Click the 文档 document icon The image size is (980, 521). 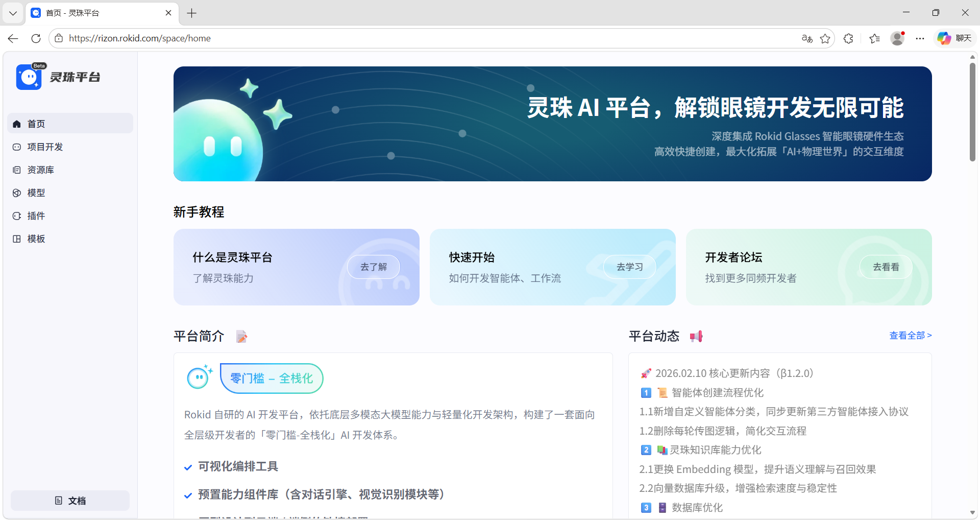point(59,501)
